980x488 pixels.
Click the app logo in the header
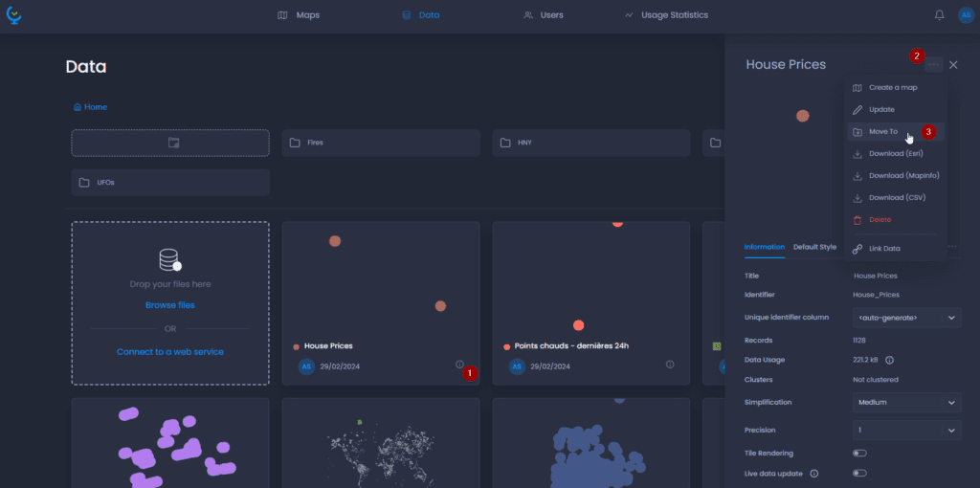point(13,15)
